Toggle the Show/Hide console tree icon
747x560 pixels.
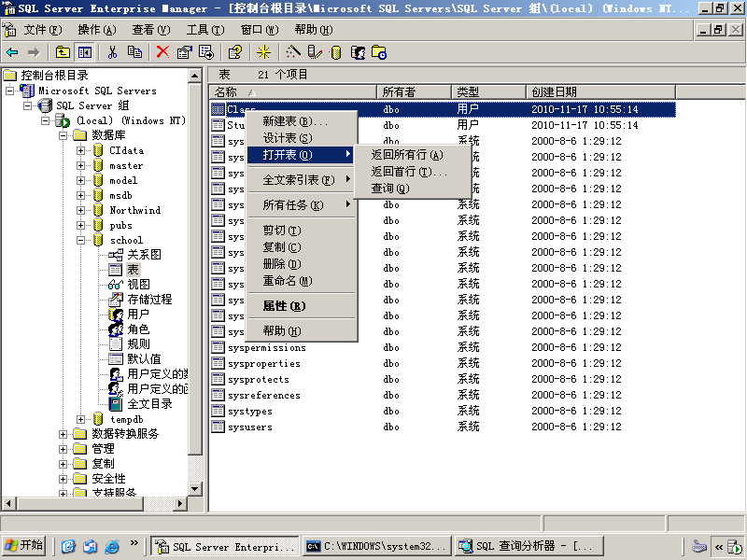point(85,52)
